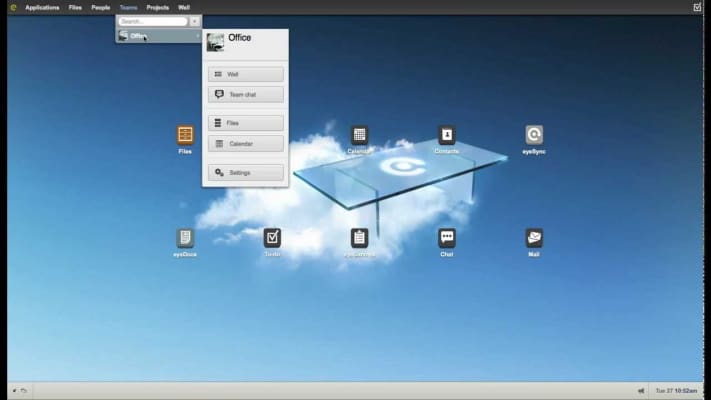Open the Projects menu in top bar

[x=158, y=7]
